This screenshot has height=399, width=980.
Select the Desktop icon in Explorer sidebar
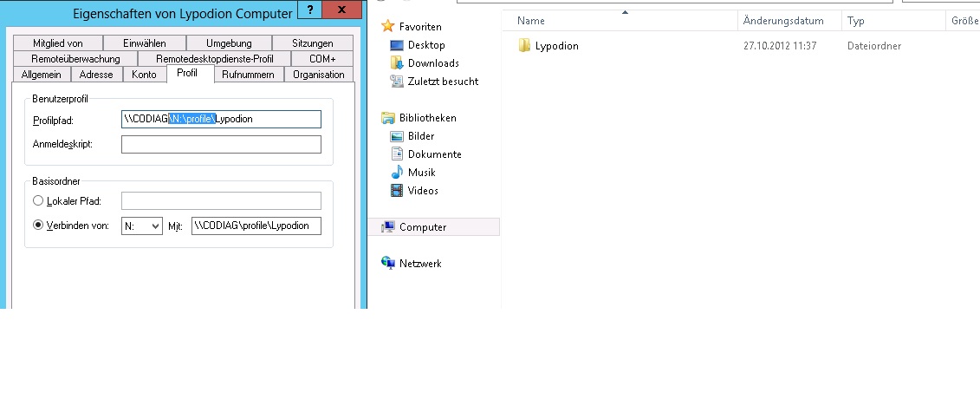click(x=397, y=45)
